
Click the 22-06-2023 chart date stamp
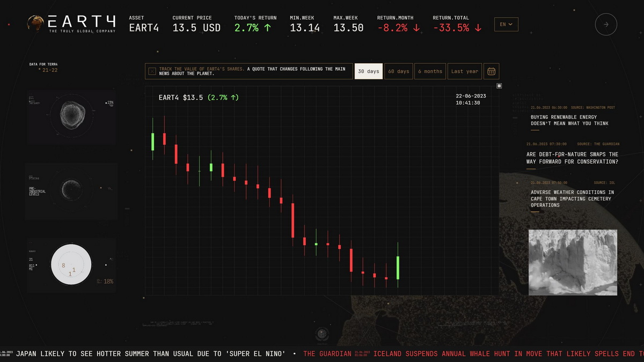(x=471, y=96)
